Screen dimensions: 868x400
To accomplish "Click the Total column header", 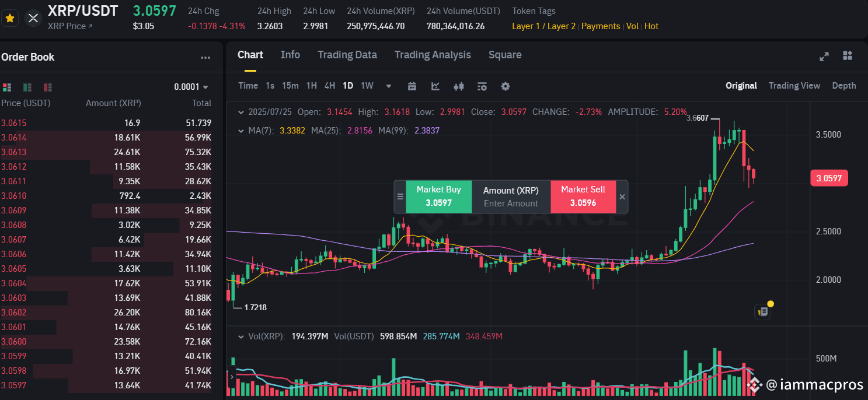I will pos(201,103).
